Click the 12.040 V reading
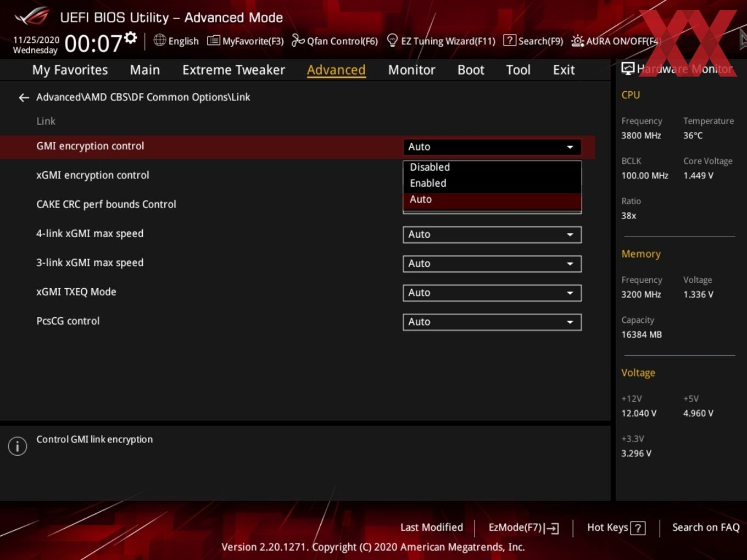Screen dimensions: 747x560 tap(639, 413)
